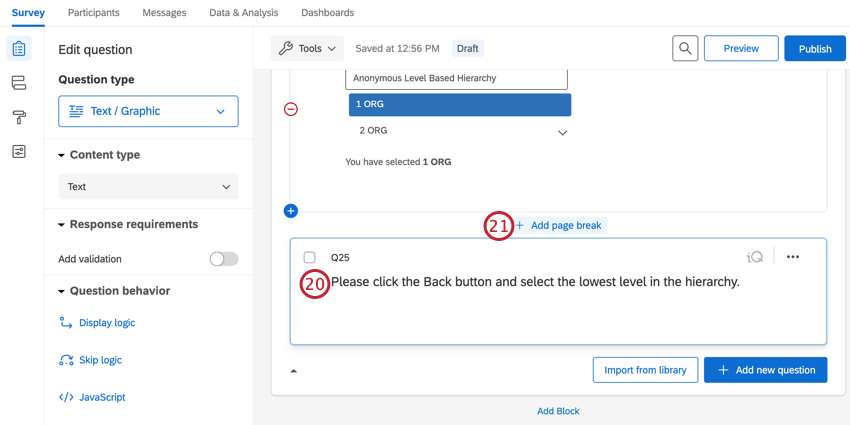Open the survey flow icon in sidebar
Image resolution: width=850 pixels, height=425 pixels.
click(19, 83)
